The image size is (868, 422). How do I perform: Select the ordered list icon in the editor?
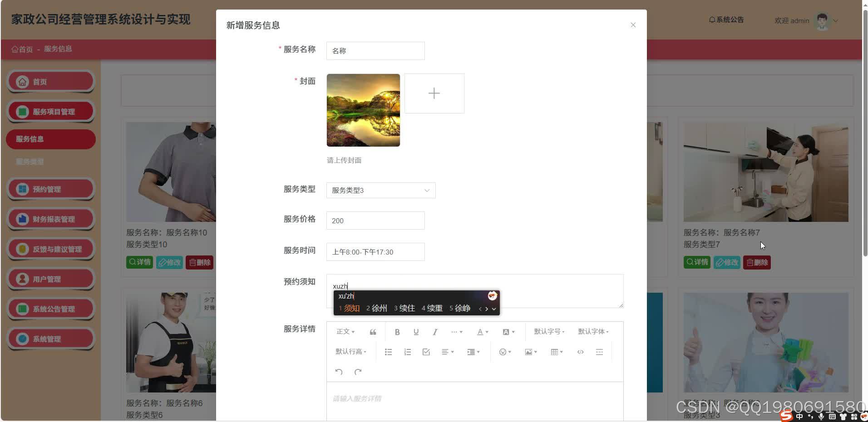tap(407, 352)
